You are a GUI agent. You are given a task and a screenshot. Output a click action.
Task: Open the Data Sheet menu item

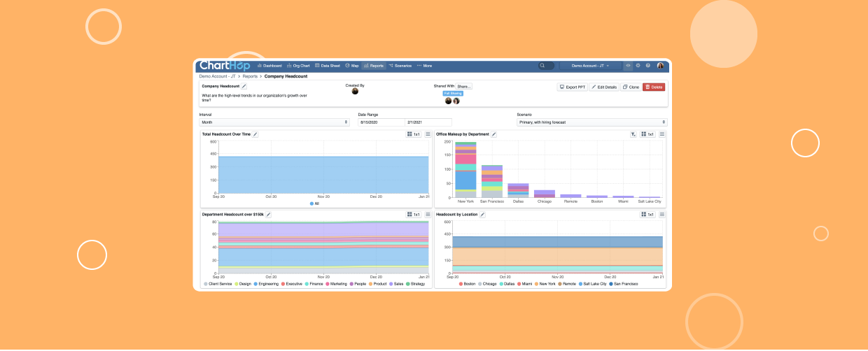click(328, 66)
